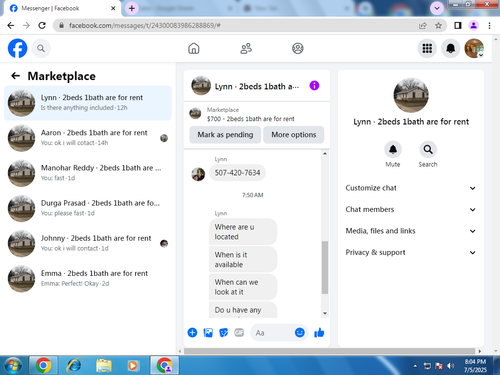Open the Groups icon in top navigation
Viewport: 500px width, 375px height.
tap(298, 49)
